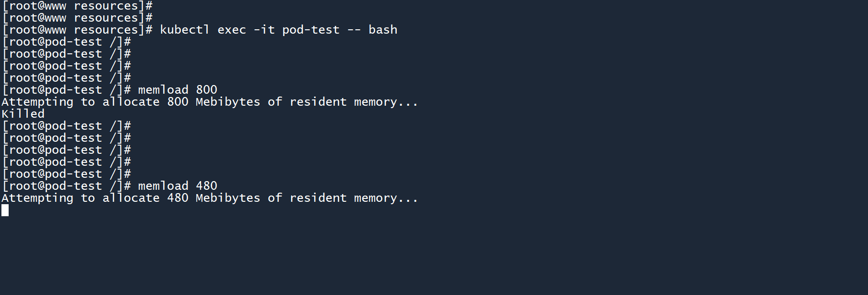Image resolution: width=868 pixels, height=295 pixels.
Task: Click "resident" in the 800 allocation output line
Action: pos(318,102)
